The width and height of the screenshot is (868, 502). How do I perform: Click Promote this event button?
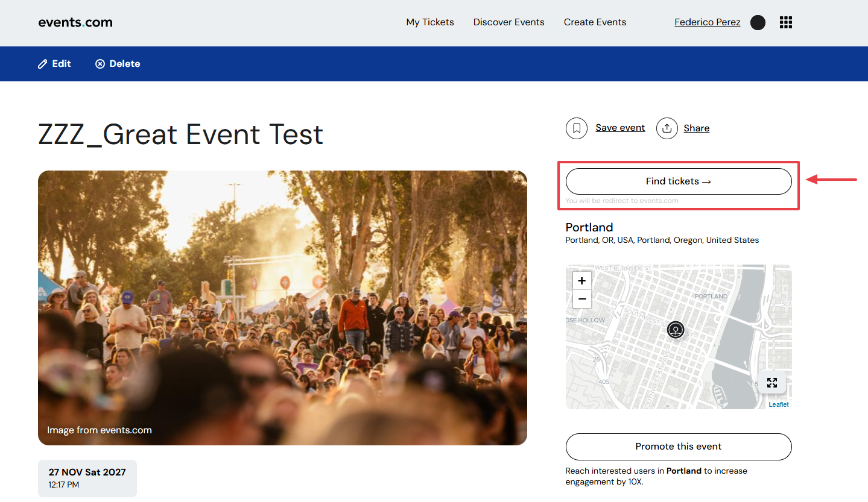(679, 447)
